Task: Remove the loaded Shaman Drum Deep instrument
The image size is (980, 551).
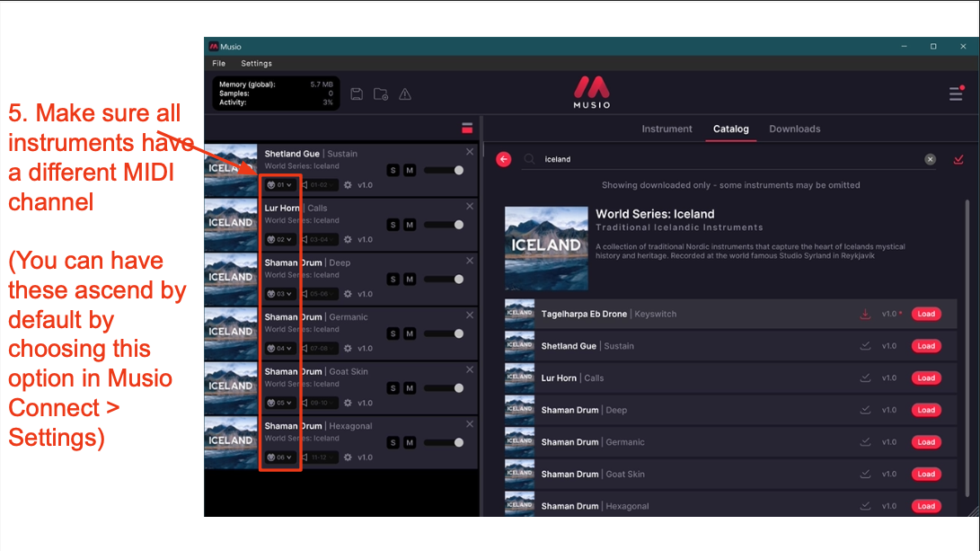Action: (x=470, y=261)
